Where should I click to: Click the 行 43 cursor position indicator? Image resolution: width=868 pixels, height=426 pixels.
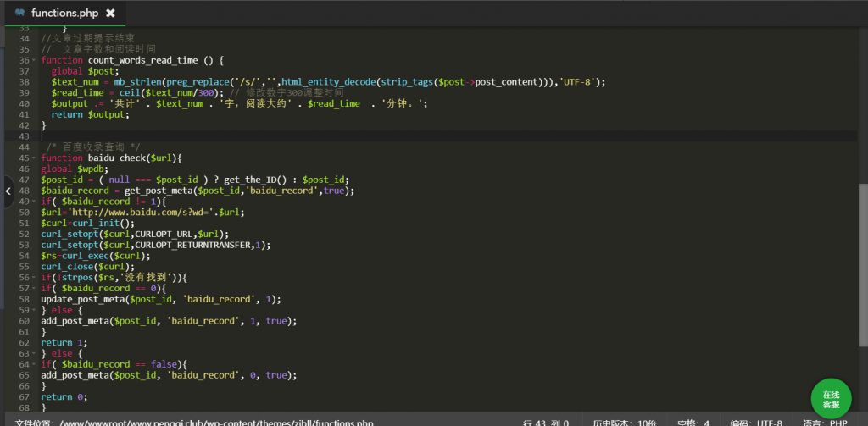(x=545, y=421)
